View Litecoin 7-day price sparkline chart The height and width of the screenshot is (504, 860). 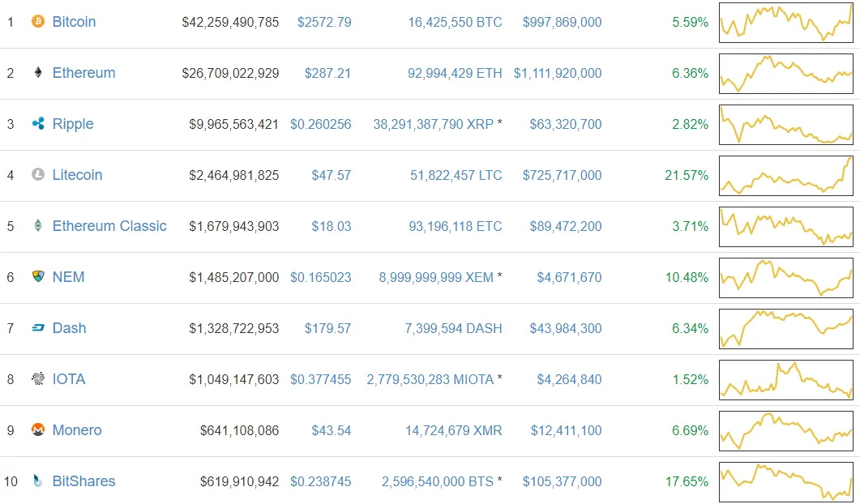coord(786,176)
